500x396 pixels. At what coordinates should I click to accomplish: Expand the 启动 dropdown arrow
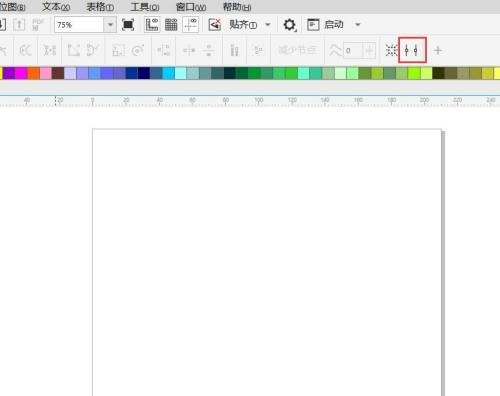[358, 25]
